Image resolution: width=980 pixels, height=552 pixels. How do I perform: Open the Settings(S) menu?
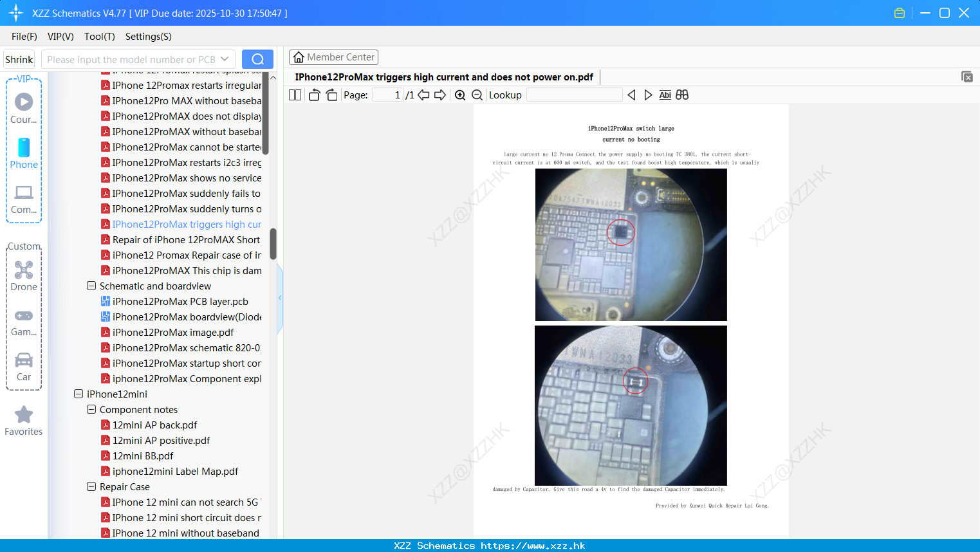click(x=148, y=37)
